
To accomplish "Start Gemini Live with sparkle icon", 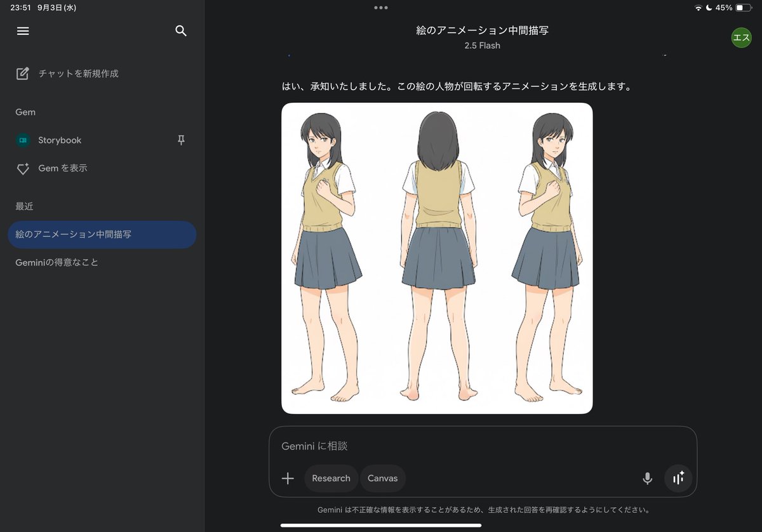I will click(678, 479).
